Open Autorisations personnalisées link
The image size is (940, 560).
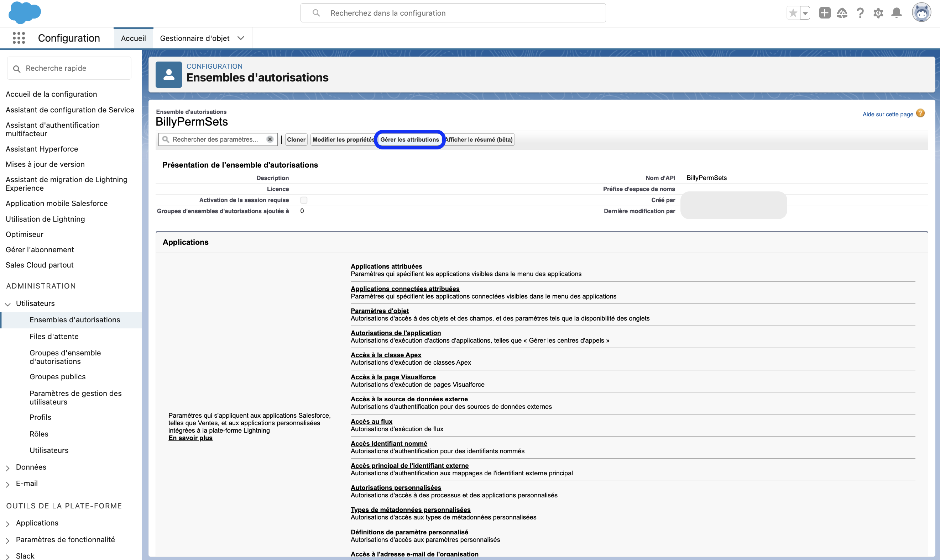coord(396,488)
